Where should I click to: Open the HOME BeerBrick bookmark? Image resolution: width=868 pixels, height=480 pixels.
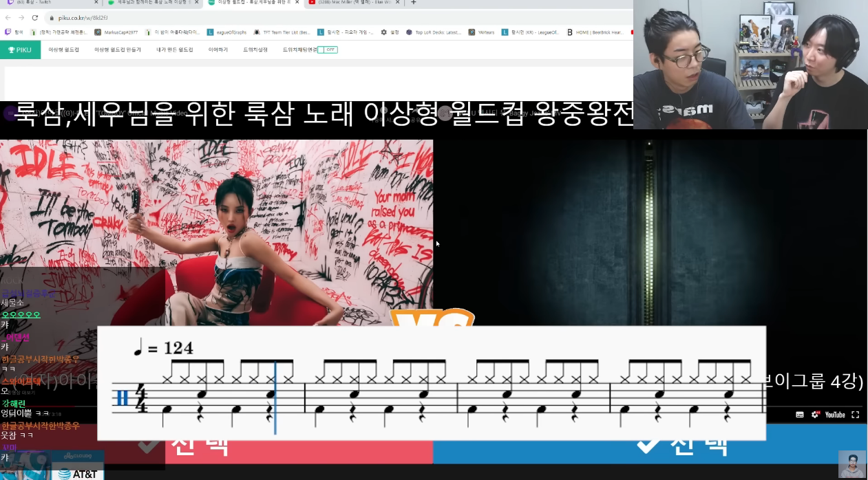pyautogui.click(x=596, y=32)
